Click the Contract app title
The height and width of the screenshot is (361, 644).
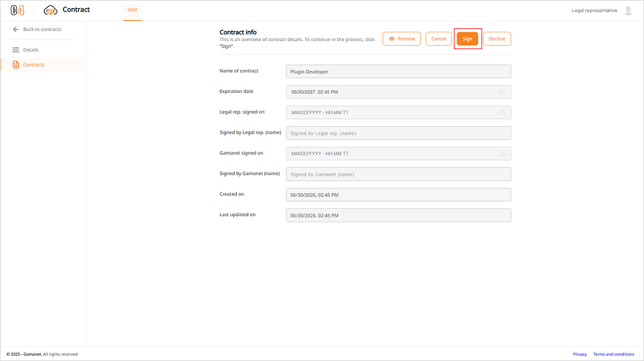(76, 9)
